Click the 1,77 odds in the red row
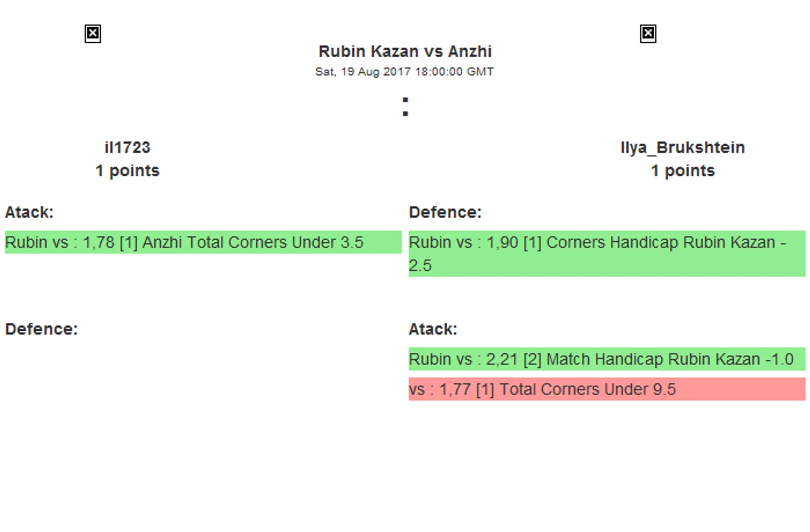The width and height of the screenshot is (810, 532). pos(455,389)
